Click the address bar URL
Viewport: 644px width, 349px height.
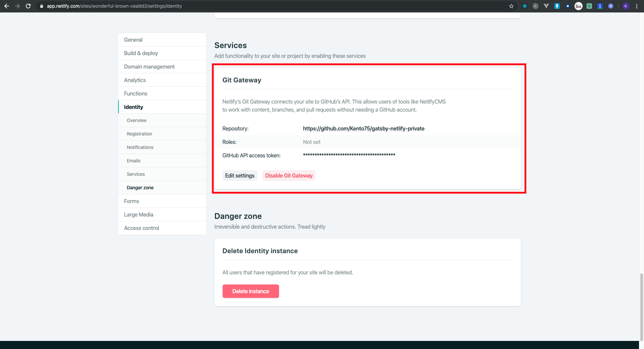coord(114,6)
